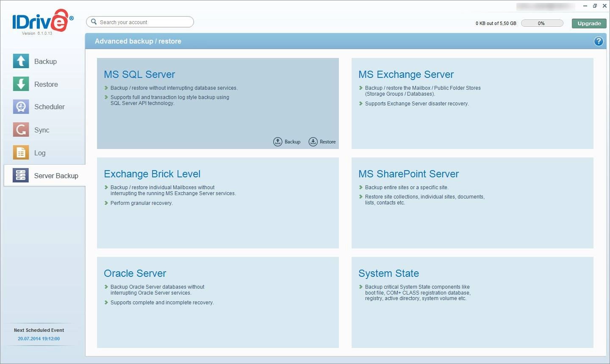Open the Exchange Brick Level heading

pos(152,174)
